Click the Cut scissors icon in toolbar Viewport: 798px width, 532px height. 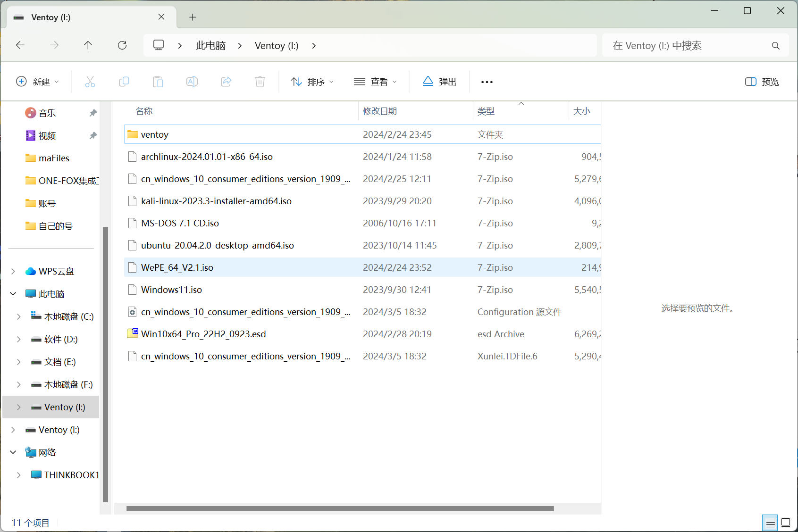[90, 82]
